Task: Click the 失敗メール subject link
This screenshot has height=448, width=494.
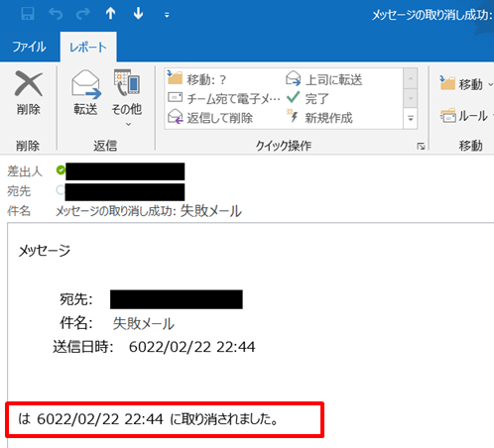Action: pos(143,323)
